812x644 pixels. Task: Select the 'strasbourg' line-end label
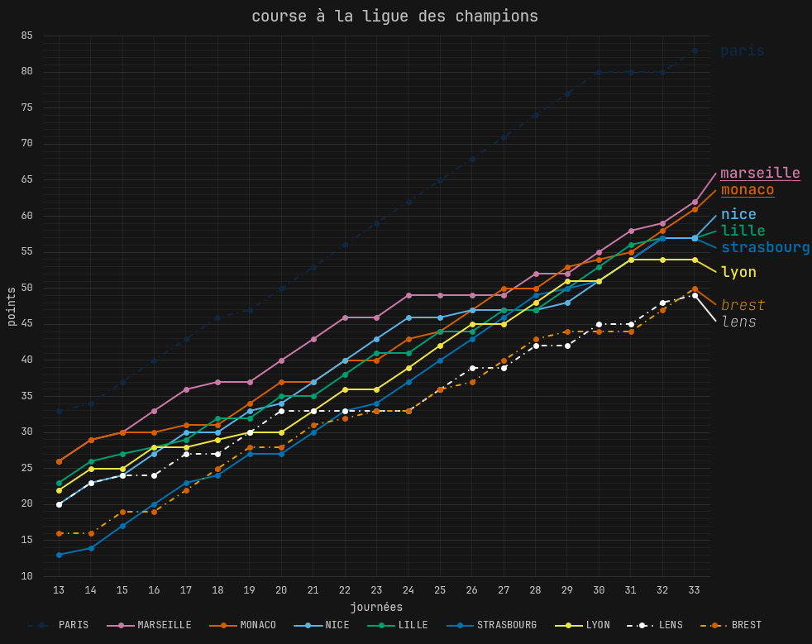click(765, 247)
